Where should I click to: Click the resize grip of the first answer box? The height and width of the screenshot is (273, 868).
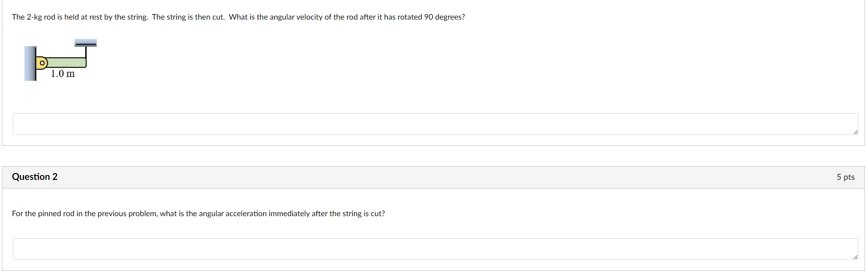(855, 133)
